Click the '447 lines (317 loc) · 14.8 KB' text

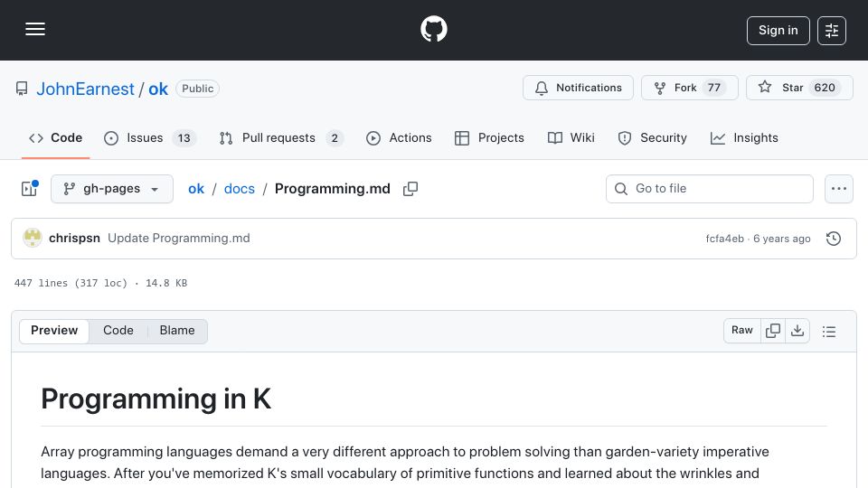click(x=100, y=283)
